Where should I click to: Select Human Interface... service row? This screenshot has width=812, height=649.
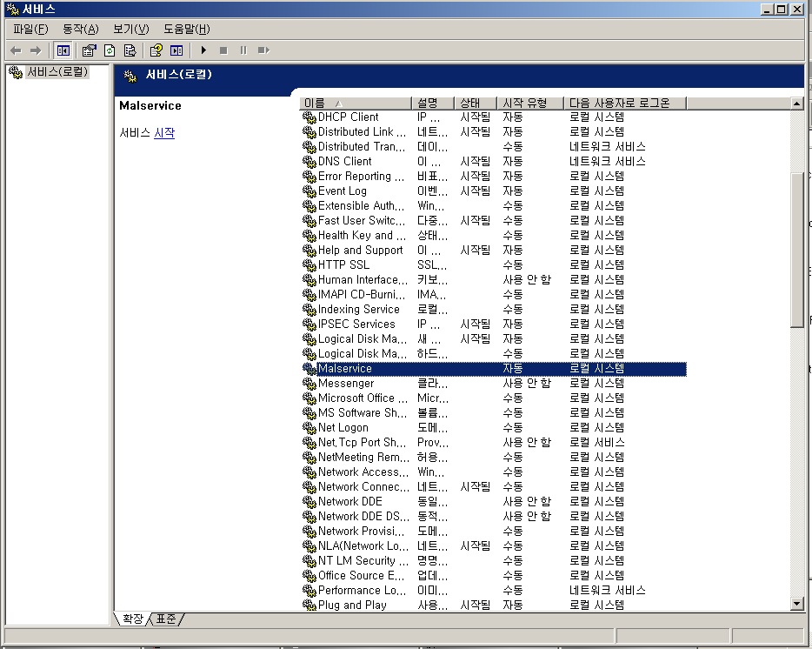494,280
